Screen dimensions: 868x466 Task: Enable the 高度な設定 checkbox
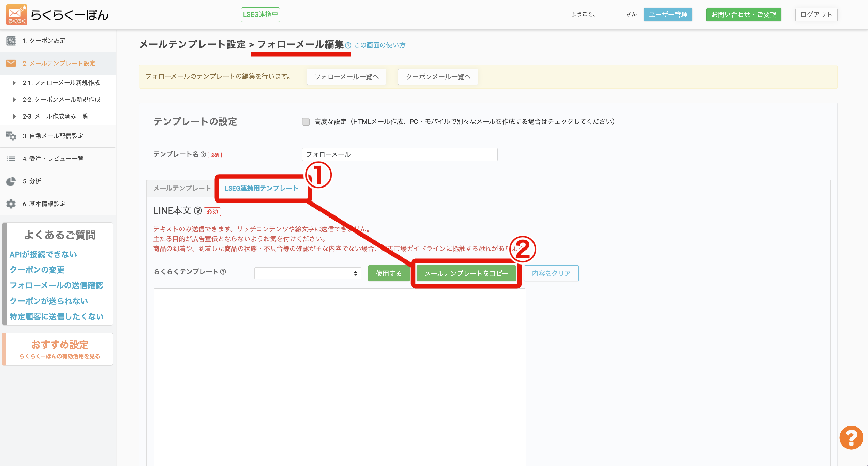[306, 122]
